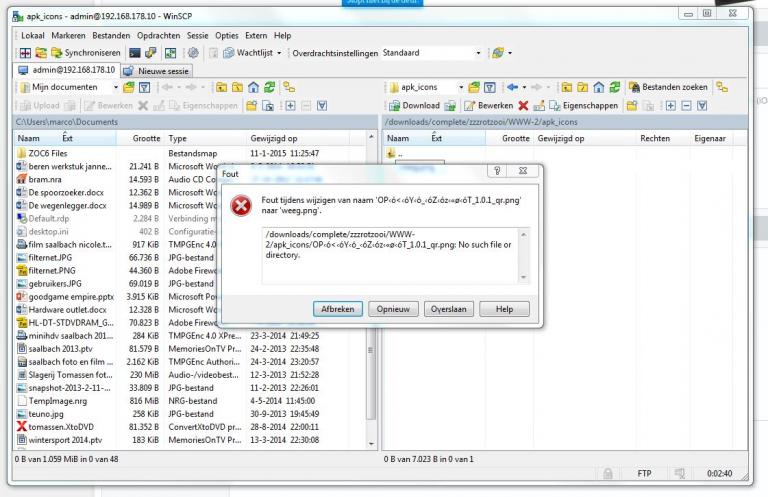Switch to the Nieuwe sessie tab
768x497 pixels.
tap(160, 70)
